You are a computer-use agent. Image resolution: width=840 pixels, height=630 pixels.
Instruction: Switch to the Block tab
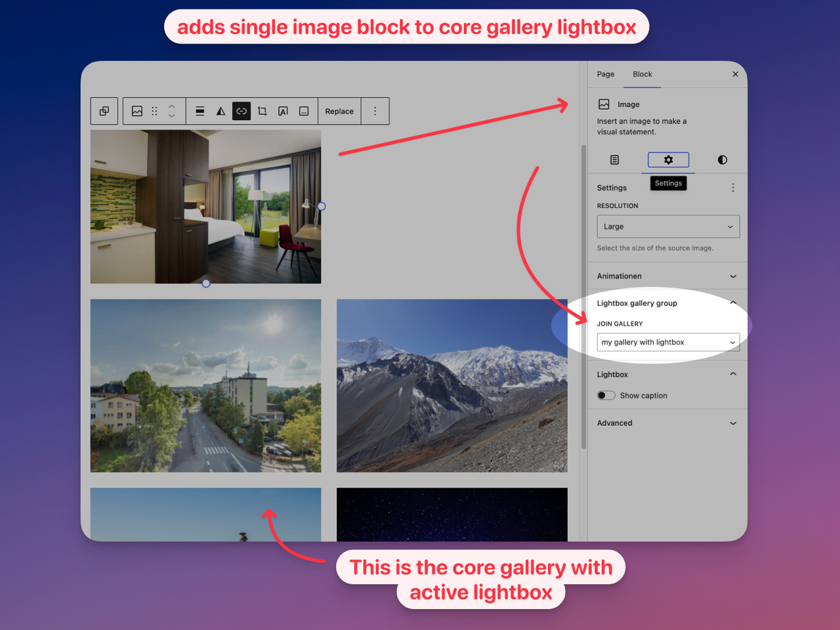click(642, 74)
